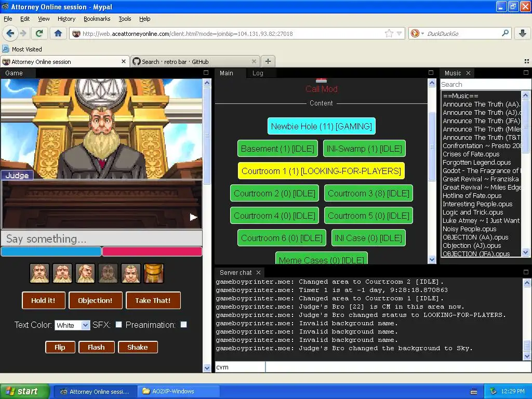Switch to the Log tab
The width and height of the screenshot is (532, 399).
pyautogui.click(x=258, y=73)
